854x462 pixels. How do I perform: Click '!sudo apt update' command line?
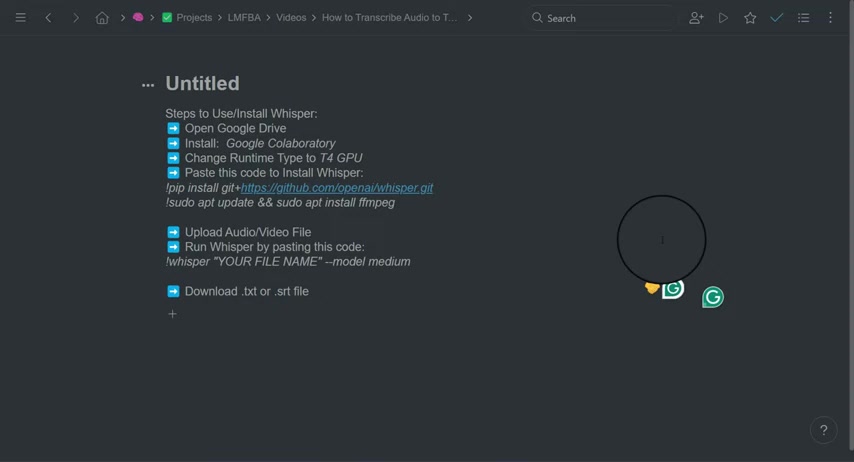280,203
